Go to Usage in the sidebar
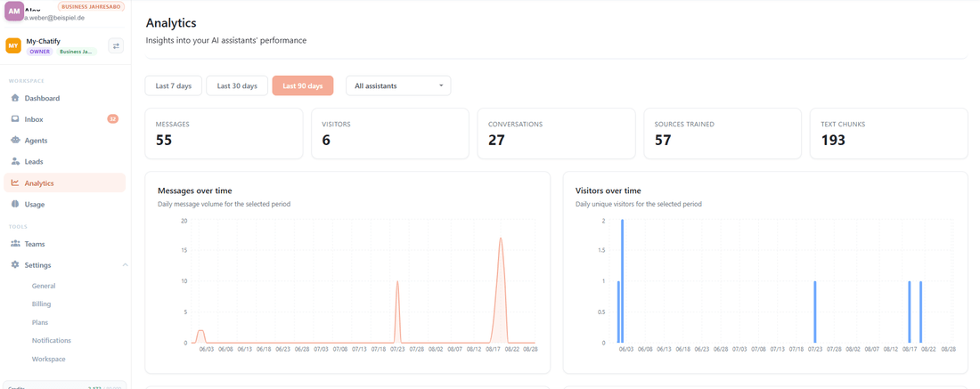The image size is (980, 389). point(64,204)
